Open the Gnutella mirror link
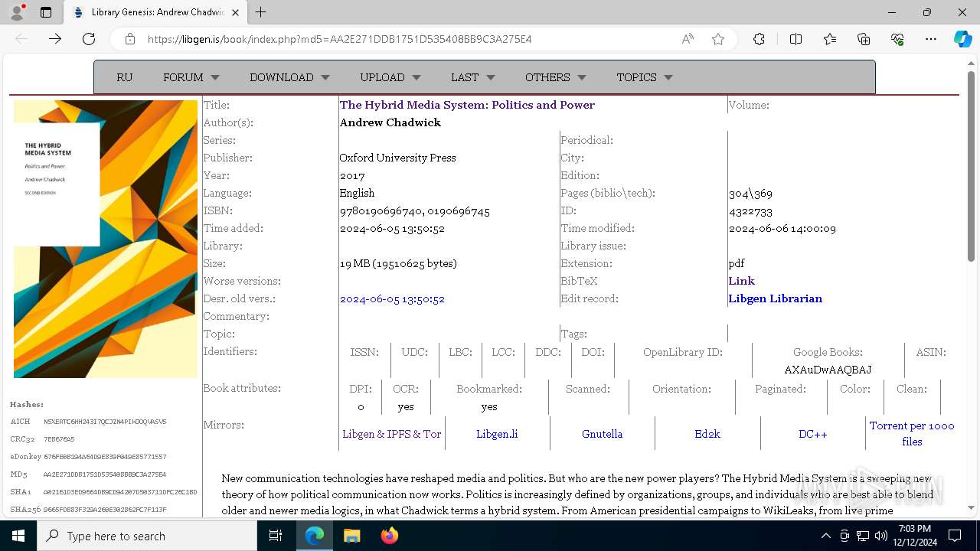The height and width of the screenshot is (551, 980). (602, 434)
